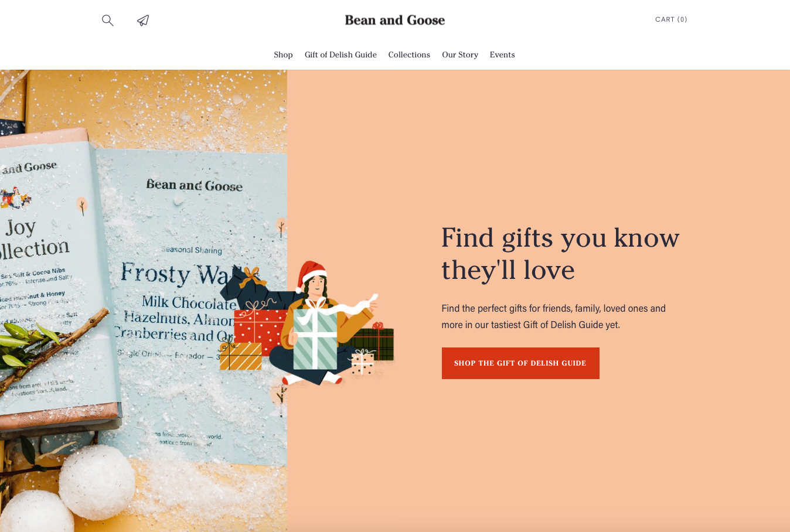The height and width of the screenshot is (532, 790).
Task: Visit the Our Story page
Action: click(460, 54)
